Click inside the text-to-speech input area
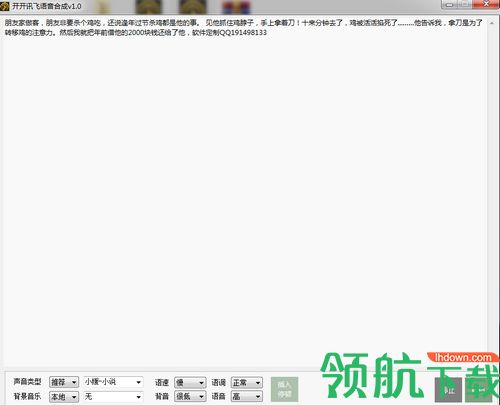 point(245,192)
